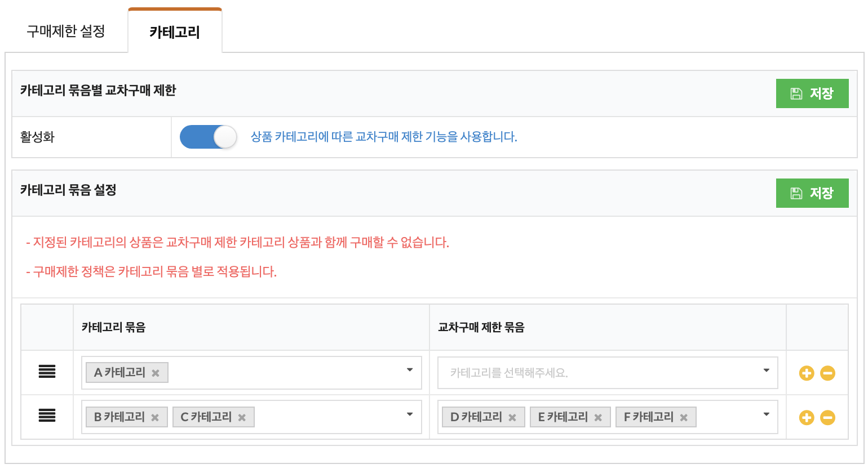Open dropdown arrow of B, C 카테고리 field
868x473 pixels.
[410, 414]
